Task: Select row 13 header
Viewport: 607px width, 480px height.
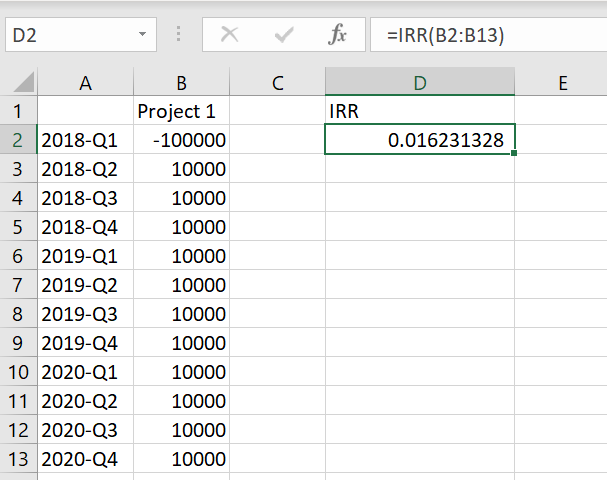Action: click(19, 460)
